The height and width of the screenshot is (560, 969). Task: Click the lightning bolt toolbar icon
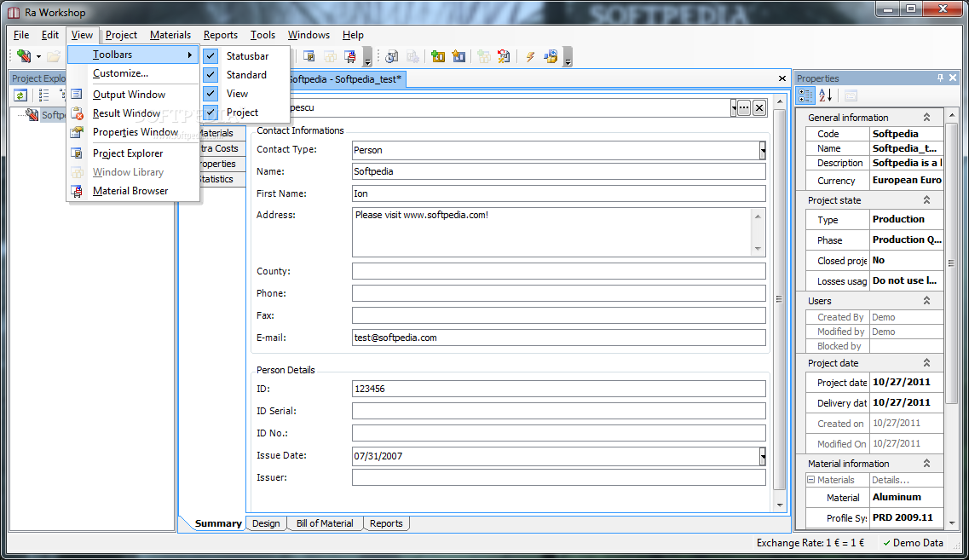point(530,57)
